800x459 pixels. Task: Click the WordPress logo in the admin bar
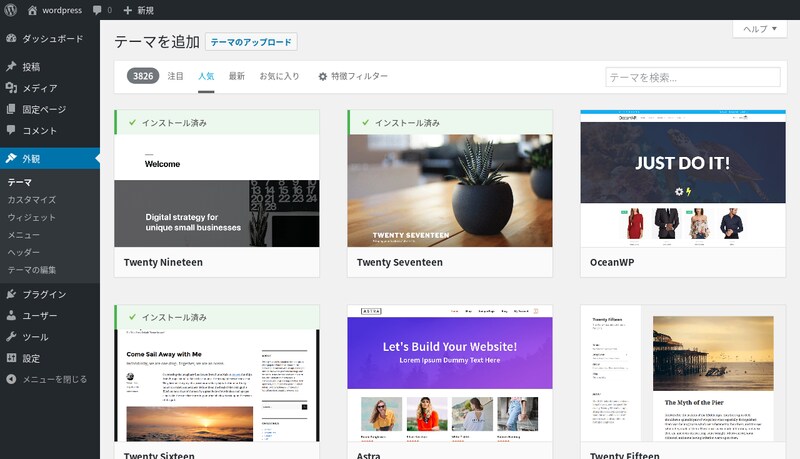coord(10,10)
